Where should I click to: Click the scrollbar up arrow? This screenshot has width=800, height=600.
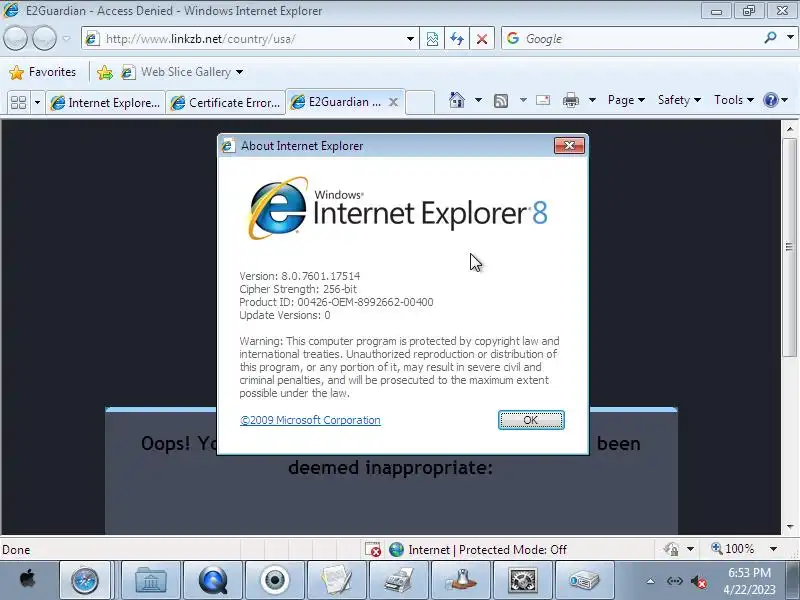[789, 129]
